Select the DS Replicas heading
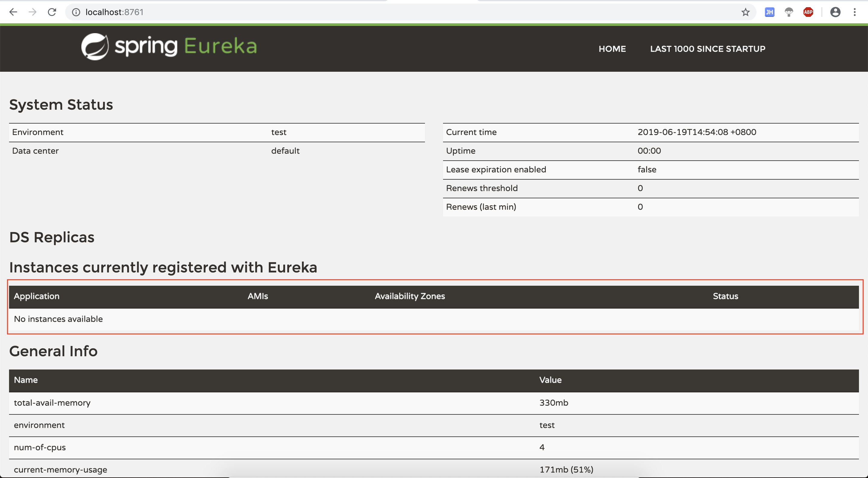 [x=52, y=237]
